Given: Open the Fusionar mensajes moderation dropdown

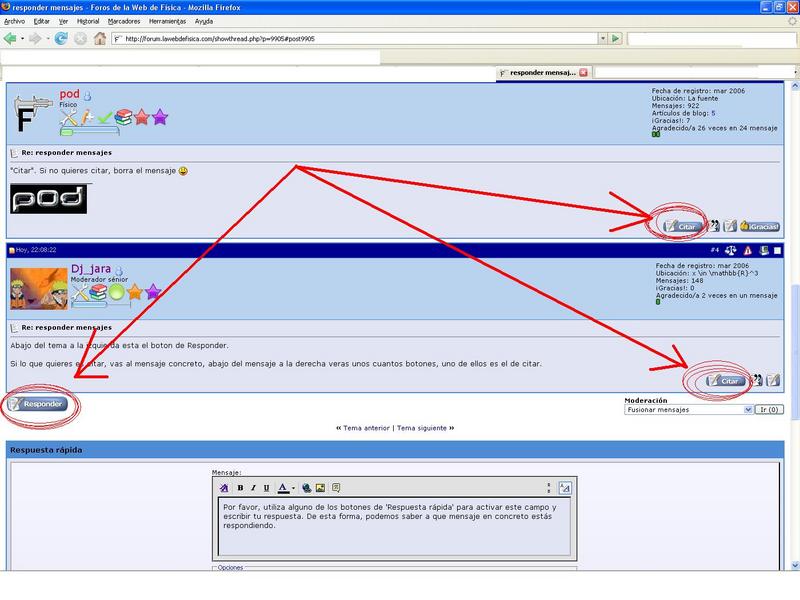Looking at the screenshot, I should (688, 410).
